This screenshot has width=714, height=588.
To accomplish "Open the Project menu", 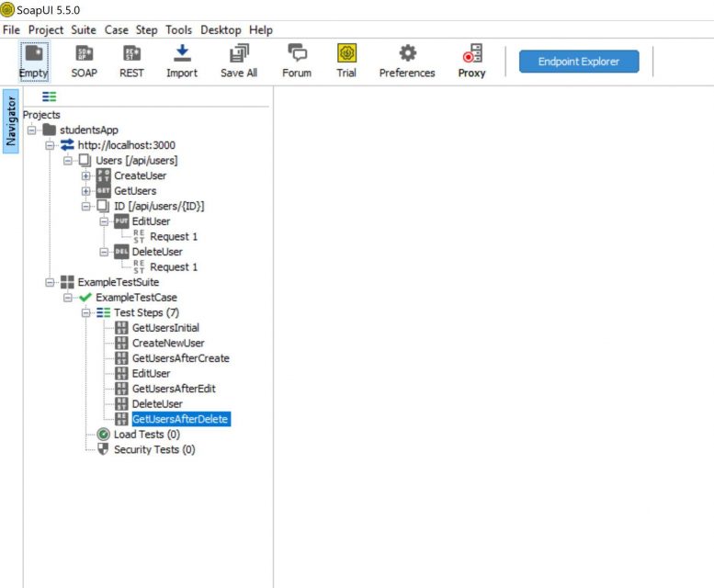I will tap(46, 30).
